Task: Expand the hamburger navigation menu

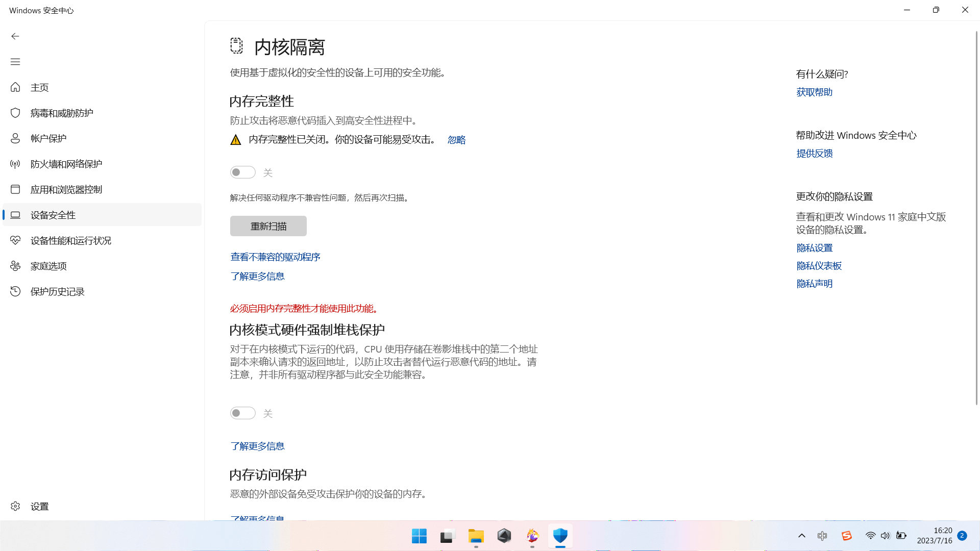Action: coord(15,62)
